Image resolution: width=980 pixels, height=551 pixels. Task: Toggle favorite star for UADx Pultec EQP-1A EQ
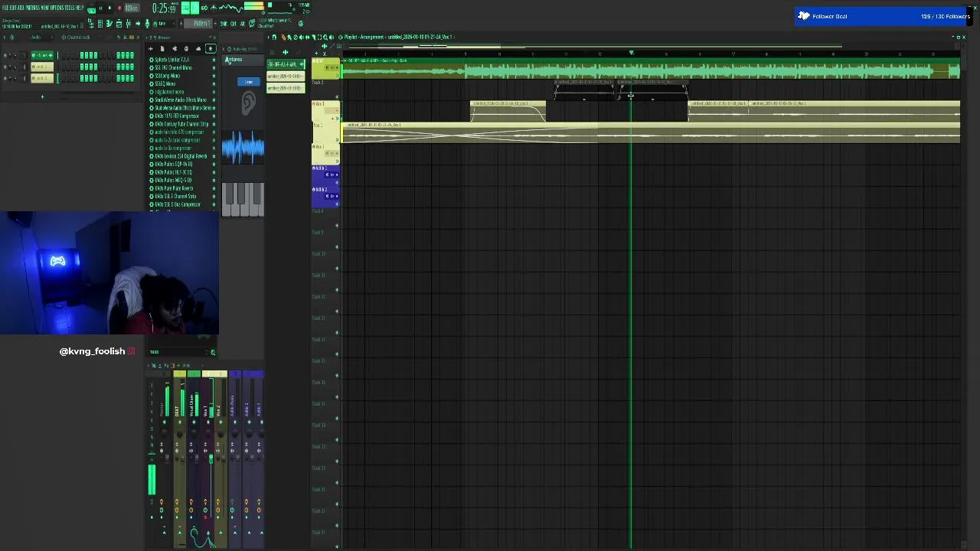(214, 164)
